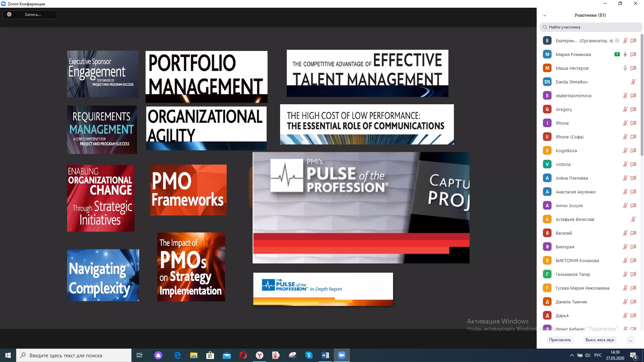Click camera-off icon for Анастасия Акуленко
The width and height of the screenshot is (644, 362).
(633, 192)
